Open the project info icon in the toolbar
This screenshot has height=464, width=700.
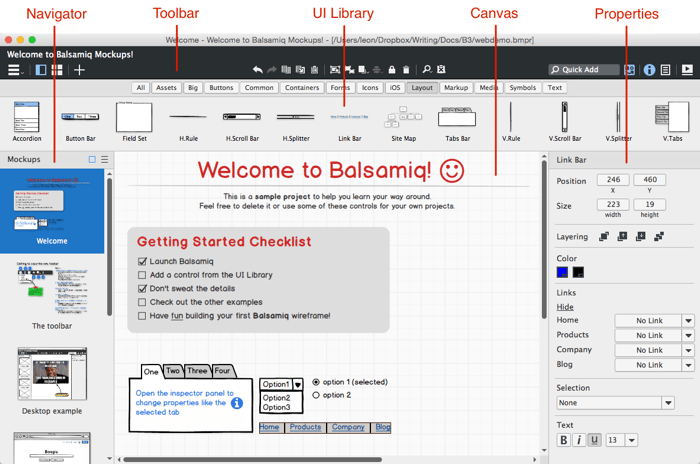click(649, 70)
